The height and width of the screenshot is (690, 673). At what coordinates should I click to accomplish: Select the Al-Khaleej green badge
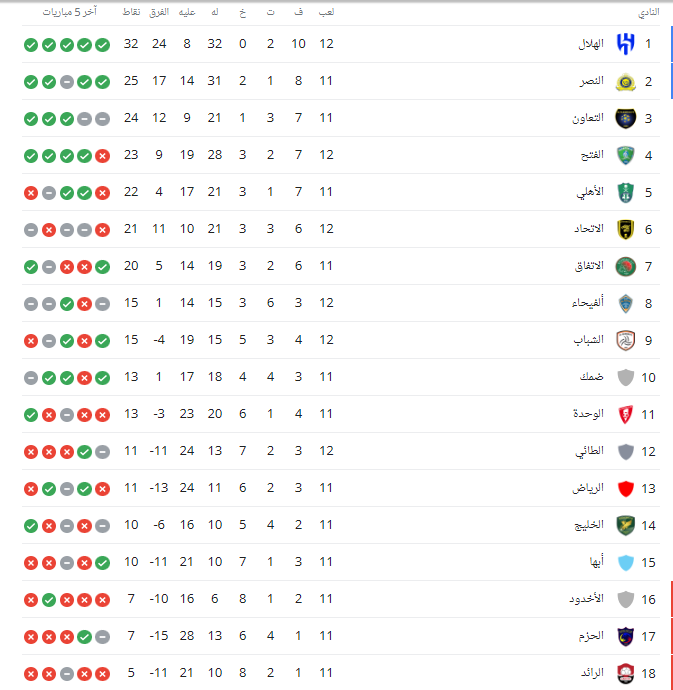coord(625,525)
